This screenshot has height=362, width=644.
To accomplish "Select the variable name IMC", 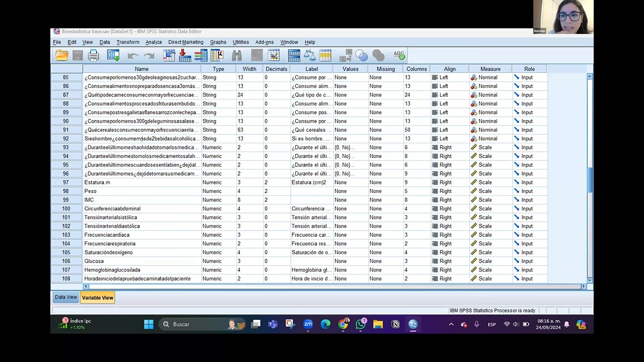I will [x=89, y=200].
